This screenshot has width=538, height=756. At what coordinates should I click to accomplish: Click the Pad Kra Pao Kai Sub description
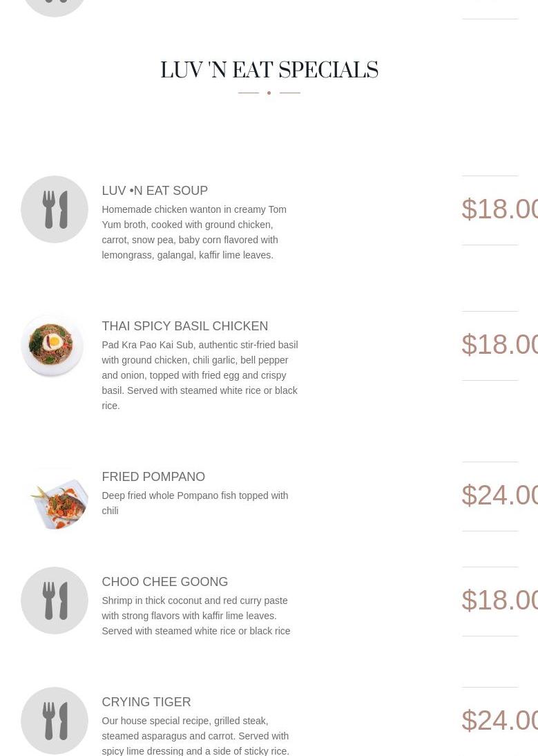pyautogui.click(x=200, y=375)
